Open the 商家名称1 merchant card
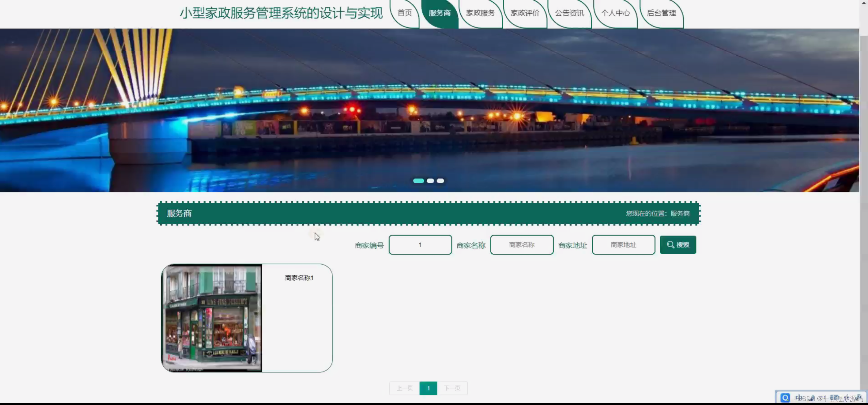Viewport: 868px width, 405px height. point(298,278)
